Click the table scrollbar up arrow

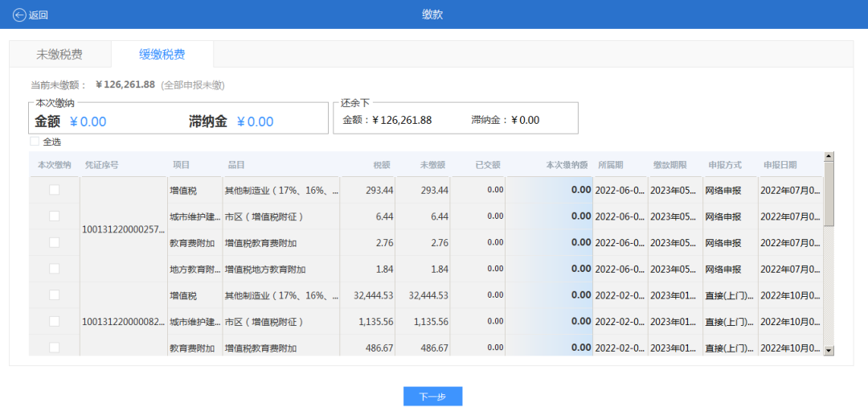(829, 156)
